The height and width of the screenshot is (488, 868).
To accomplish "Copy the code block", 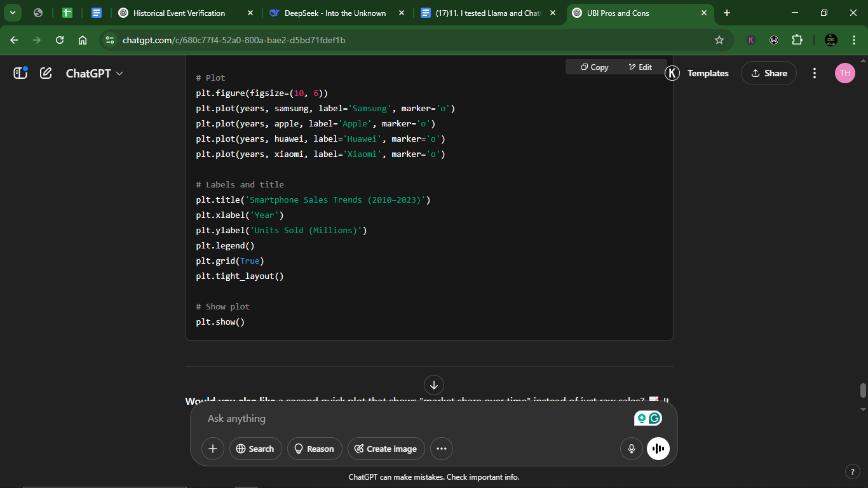I will point(594,67).
